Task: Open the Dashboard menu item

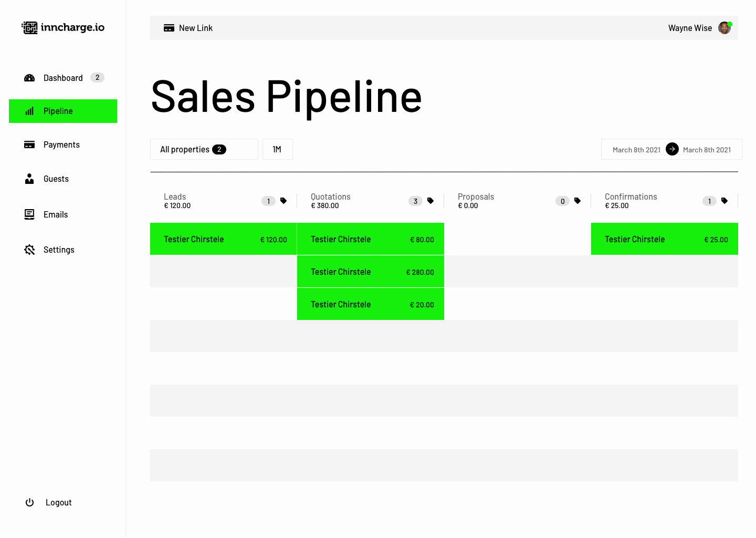Action: [63, 78]
